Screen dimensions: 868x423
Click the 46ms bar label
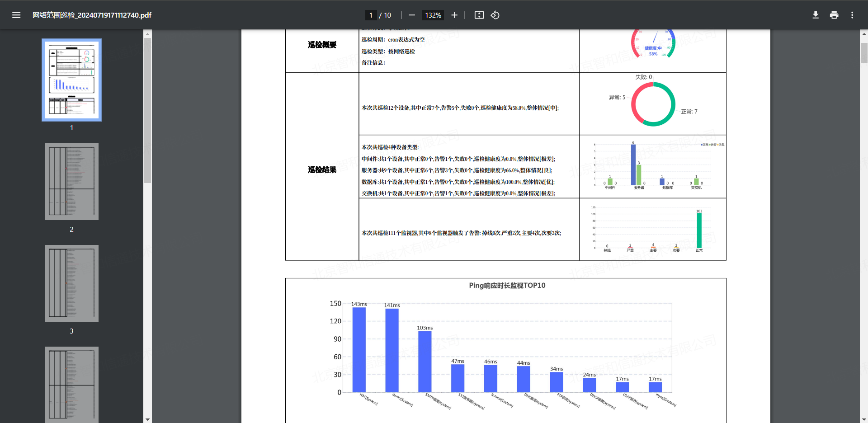click(491, 362)
